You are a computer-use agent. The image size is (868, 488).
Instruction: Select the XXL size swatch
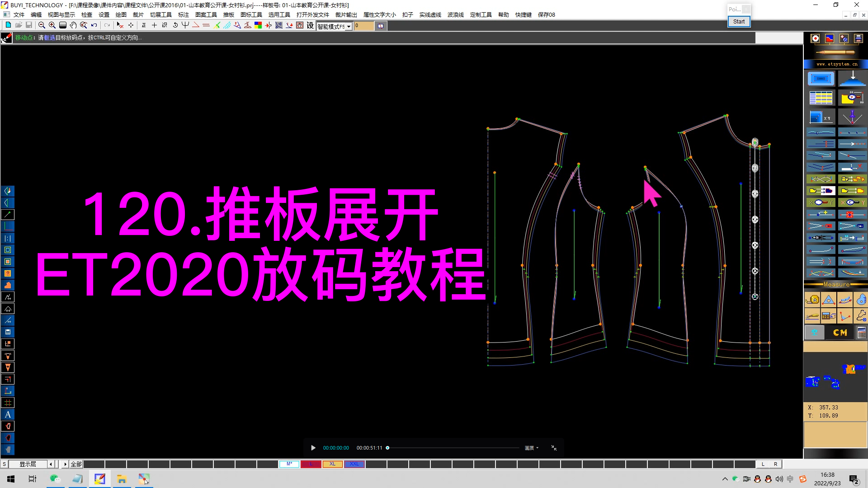354,464
